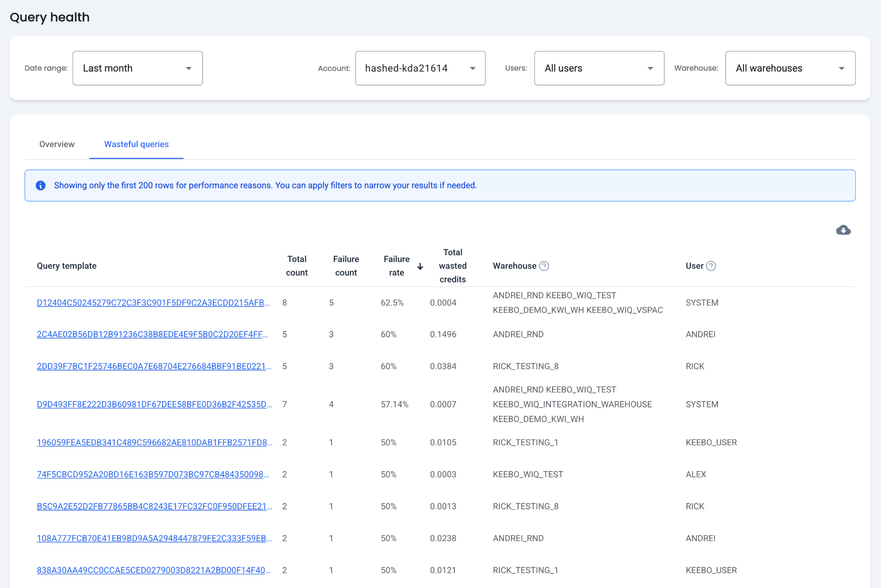Expand the All warehouses dropdown
881x588 pixels.
pos(790,68)
